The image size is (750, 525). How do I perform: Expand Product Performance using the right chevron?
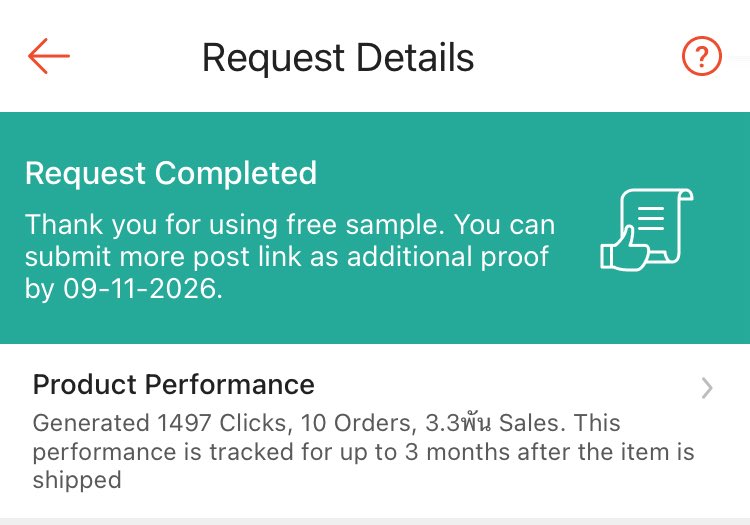707,388
